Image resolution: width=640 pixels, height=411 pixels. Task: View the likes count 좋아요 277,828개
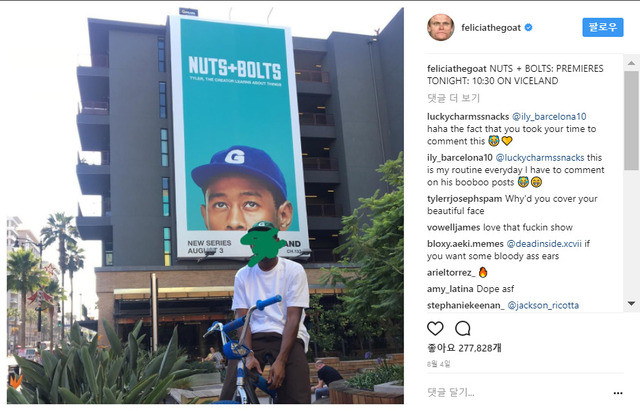click(x=464, y=348)
